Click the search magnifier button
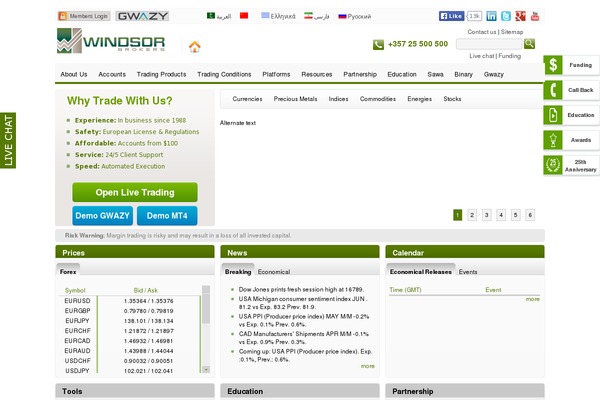The width and height of the screenshot is (600, 400). click(529, 44)
